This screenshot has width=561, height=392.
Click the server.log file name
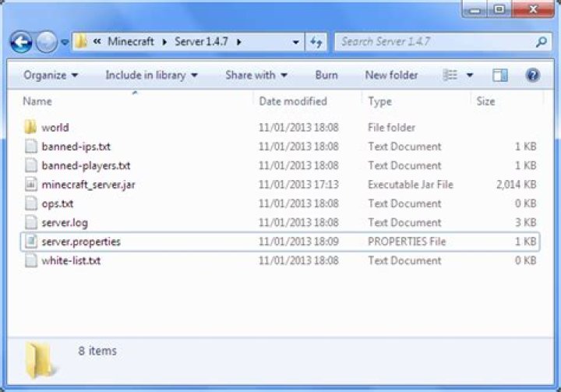point(65,223)
